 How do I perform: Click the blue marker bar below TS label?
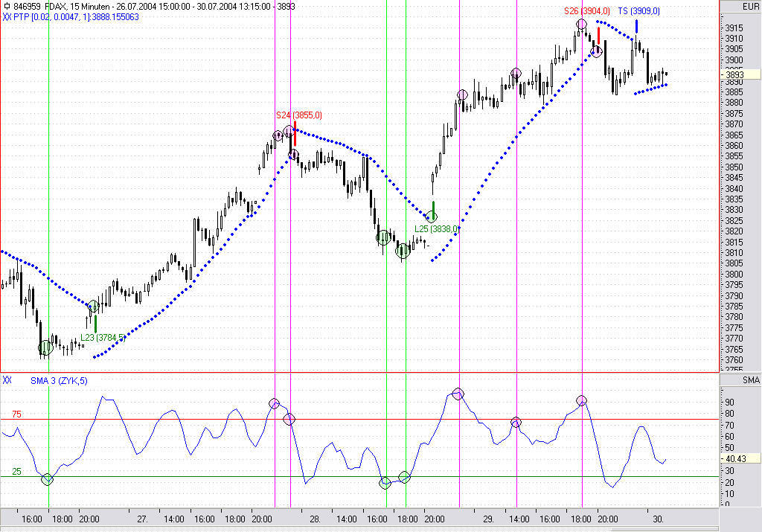click(x=637, y=26)
